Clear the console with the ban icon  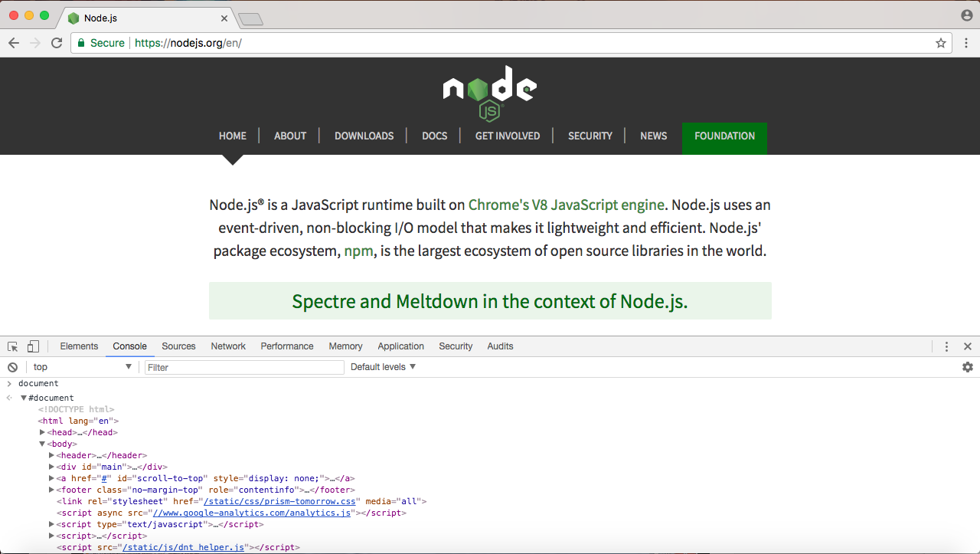pos(12,367)
